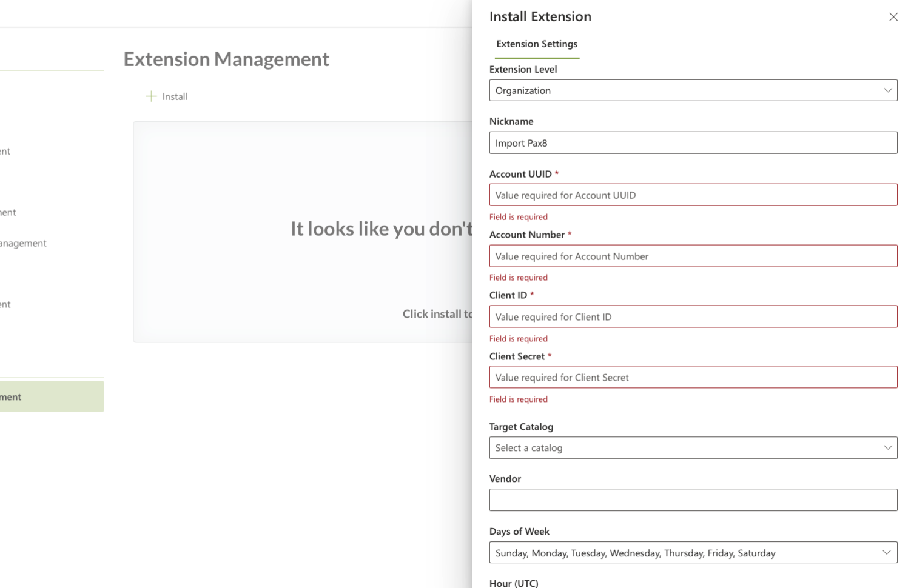Click the 'Account UUID' label text
This screenshot has width=911, height=588.
[x=520, y=174]
